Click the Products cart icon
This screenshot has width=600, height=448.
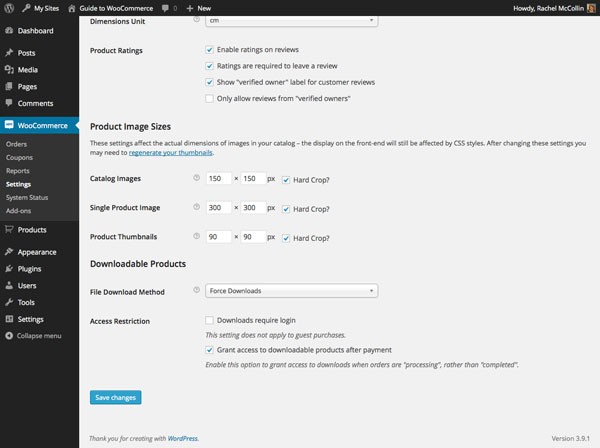(9, 230)
